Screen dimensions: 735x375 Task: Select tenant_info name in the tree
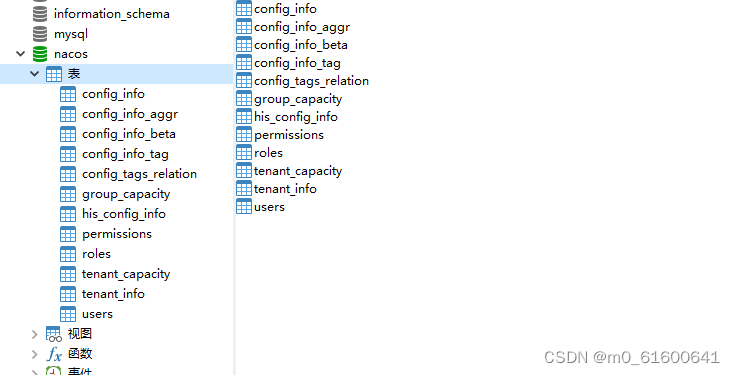pos(113,294)
